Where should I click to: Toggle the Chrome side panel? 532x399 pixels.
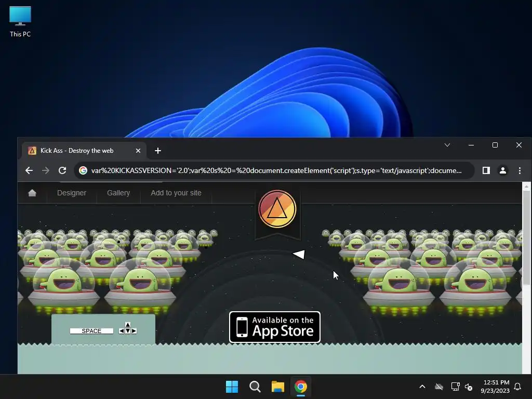pyautogui.click(x=486, y=170)
